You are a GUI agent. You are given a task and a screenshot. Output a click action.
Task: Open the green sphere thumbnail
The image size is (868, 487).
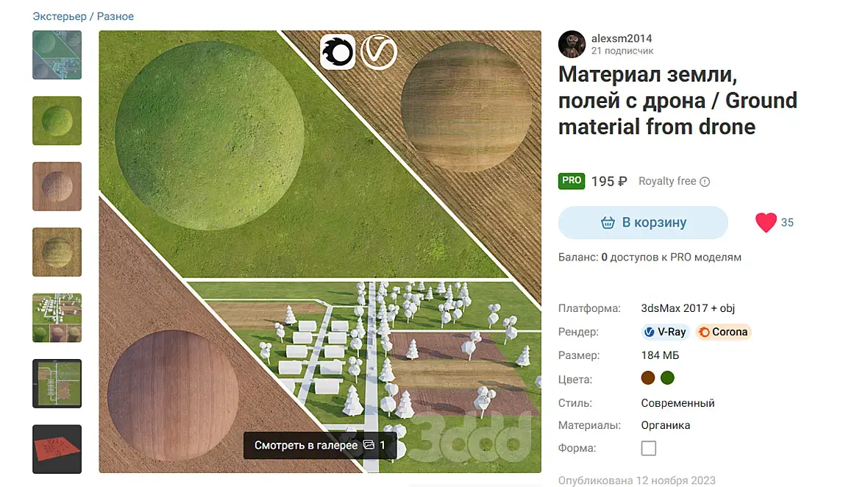click(57, 121)
